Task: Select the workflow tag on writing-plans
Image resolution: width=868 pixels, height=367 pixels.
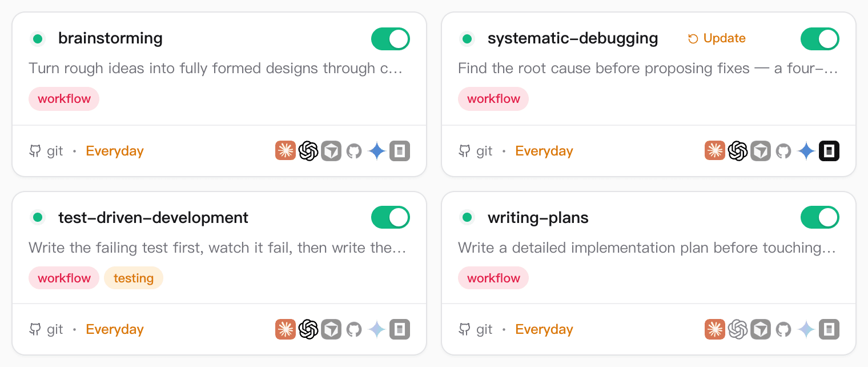Action: coord(493,278)
